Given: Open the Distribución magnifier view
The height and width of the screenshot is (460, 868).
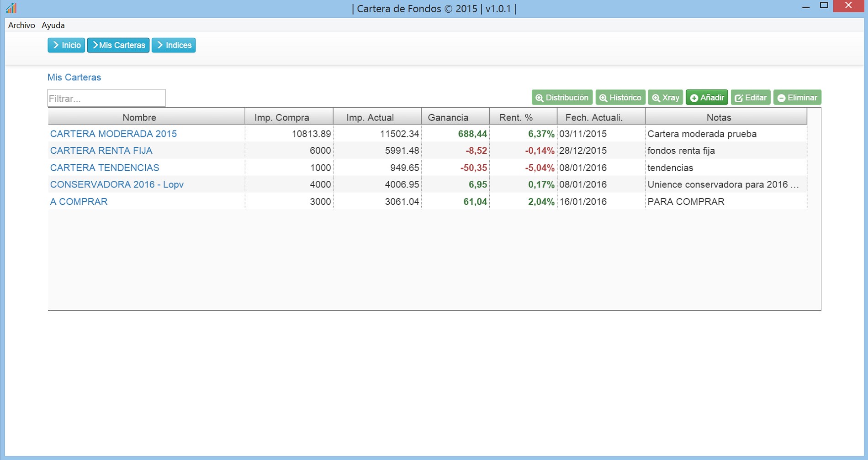Looking at the screenshot, I should click(561, 97).
